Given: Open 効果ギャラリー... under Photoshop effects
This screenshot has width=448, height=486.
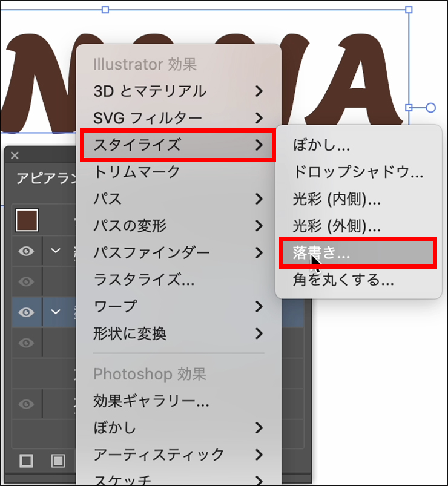Looking at the screenshot, I should pyautogui.click(x=151, y=401).
